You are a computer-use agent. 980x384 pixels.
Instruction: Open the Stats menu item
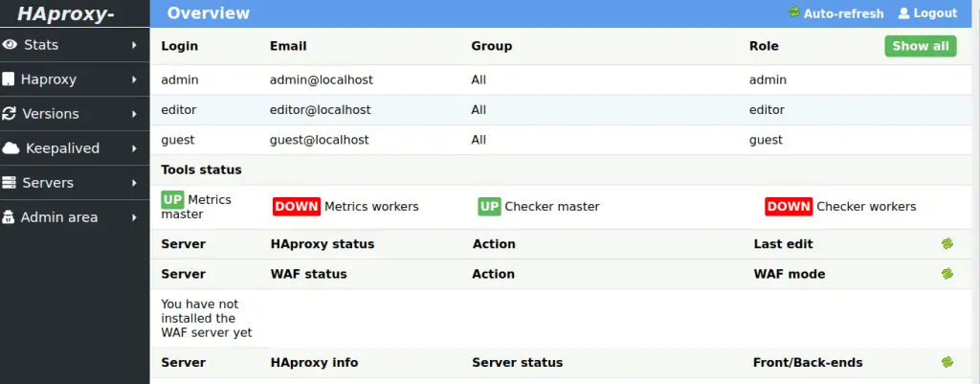[x=75, y=45]
